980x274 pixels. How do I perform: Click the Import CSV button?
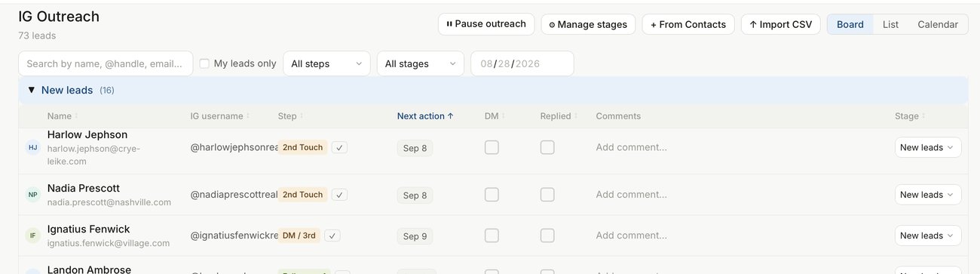point(780,24)
